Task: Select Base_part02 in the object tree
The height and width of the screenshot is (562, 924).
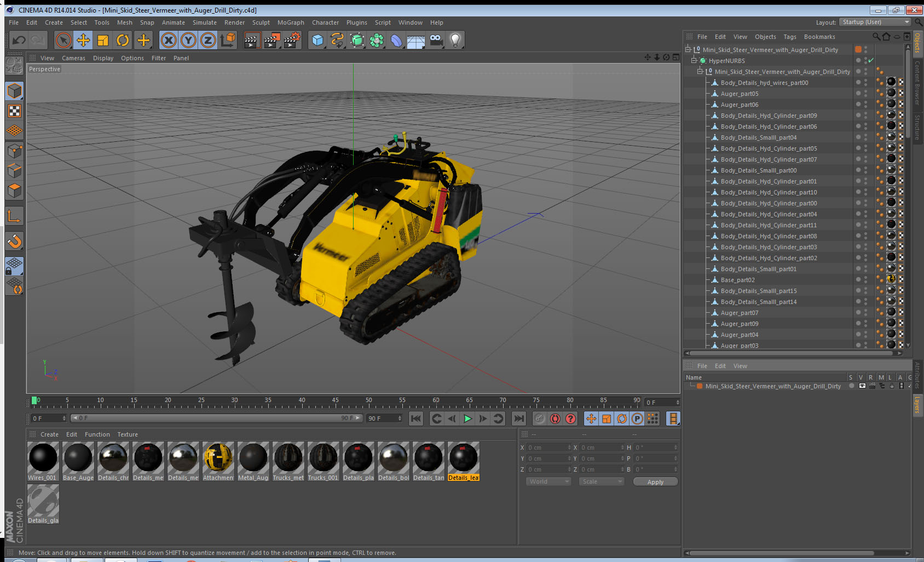Action: coord(737,279)
